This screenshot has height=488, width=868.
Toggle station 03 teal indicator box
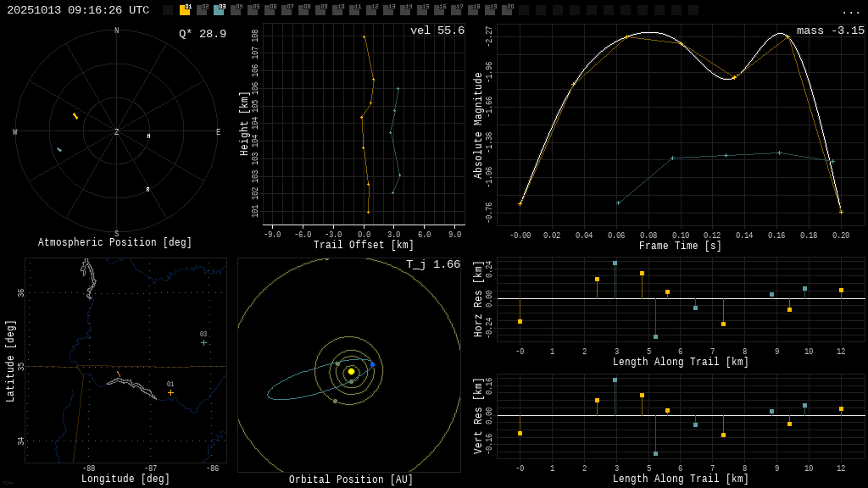pyautogui.click(x=219, y=10)
